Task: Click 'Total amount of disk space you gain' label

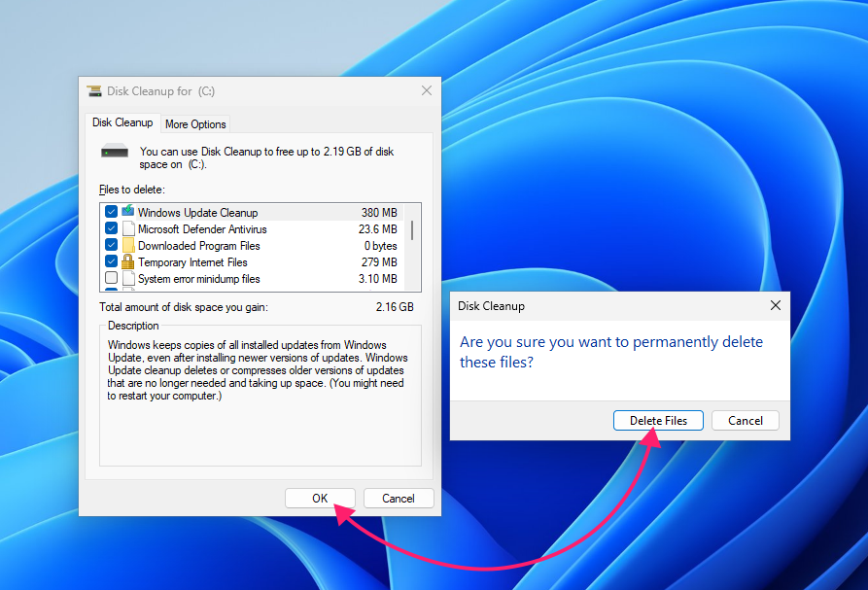Action: [x=184, y=307]
